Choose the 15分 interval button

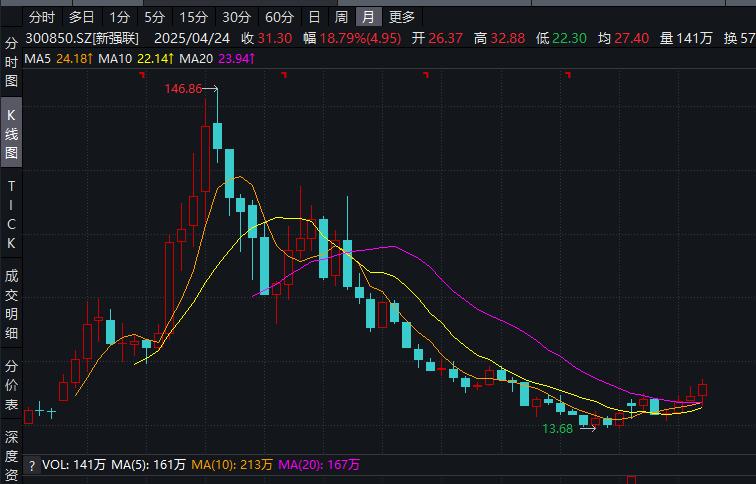click(192, 17)
